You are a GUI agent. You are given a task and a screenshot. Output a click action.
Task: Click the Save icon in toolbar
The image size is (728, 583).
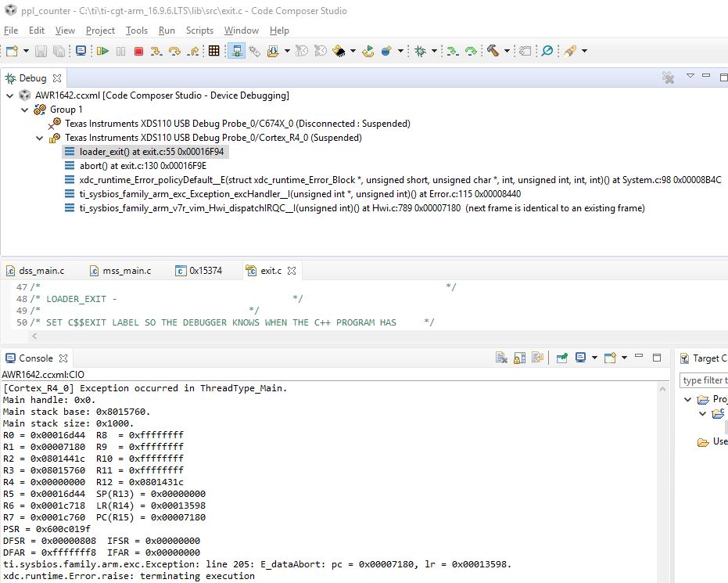(41, 51)
